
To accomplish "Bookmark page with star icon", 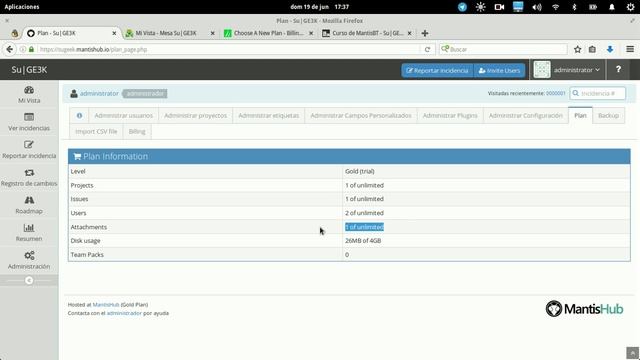I will pyautogui.click(x=577, y=49).
